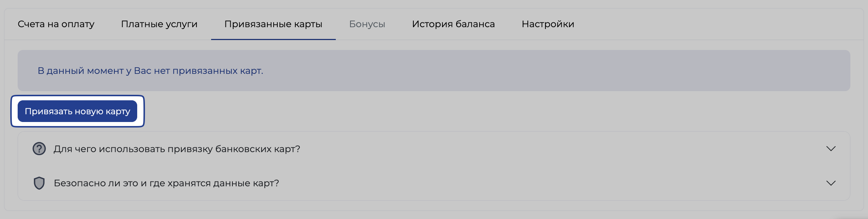Click the shield icon next to Безопасно ли это
The height and width of the screenshot is (219, 868).
[x=39, y=183]
